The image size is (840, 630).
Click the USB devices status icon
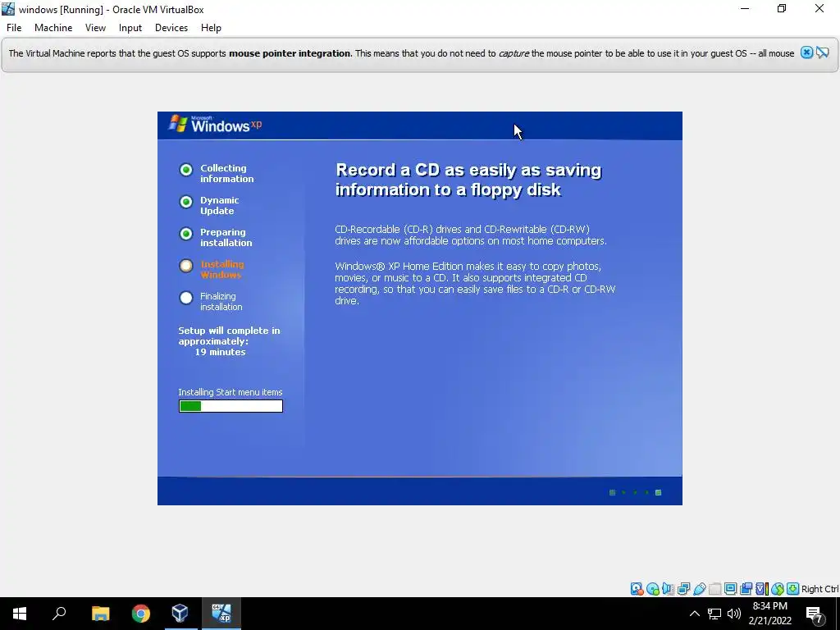[x=699, y=589]
